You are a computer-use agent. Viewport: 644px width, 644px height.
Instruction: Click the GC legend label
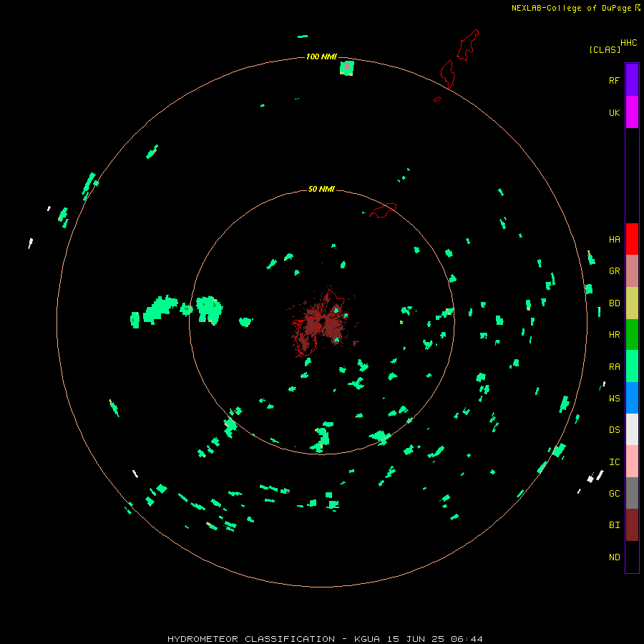614,494
